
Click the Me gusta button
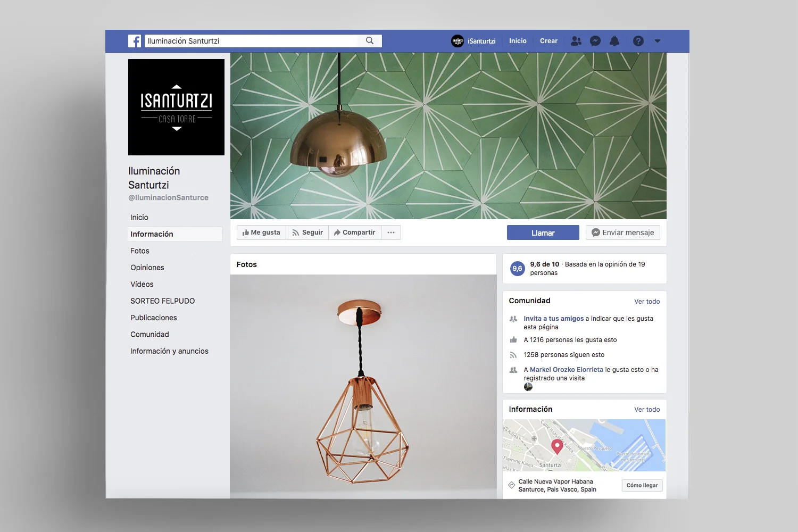261,232
